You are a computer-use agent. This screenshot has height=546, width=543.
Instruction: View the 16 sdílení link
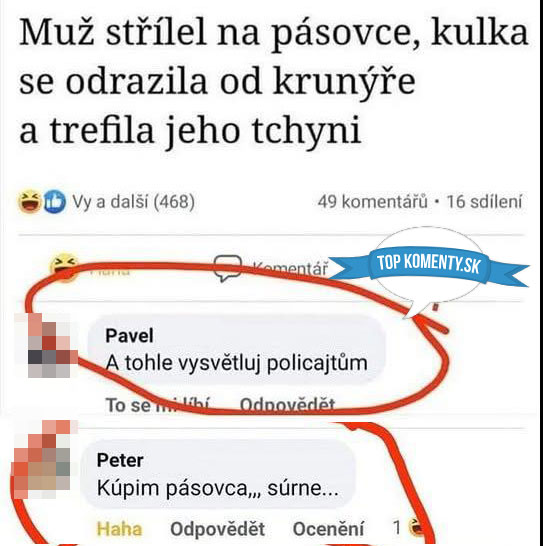tap(484, 202)
